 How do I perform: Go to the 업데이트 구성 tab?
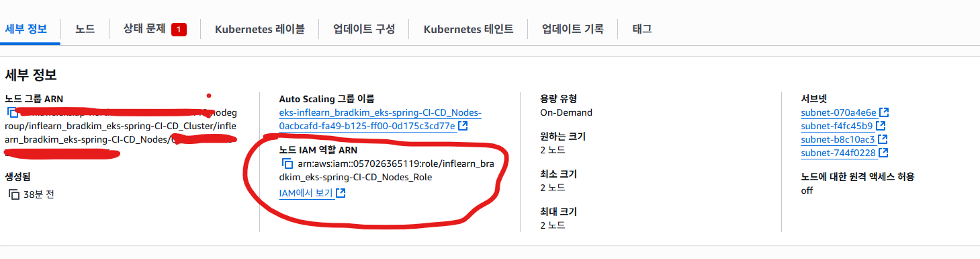pos(364,29)
